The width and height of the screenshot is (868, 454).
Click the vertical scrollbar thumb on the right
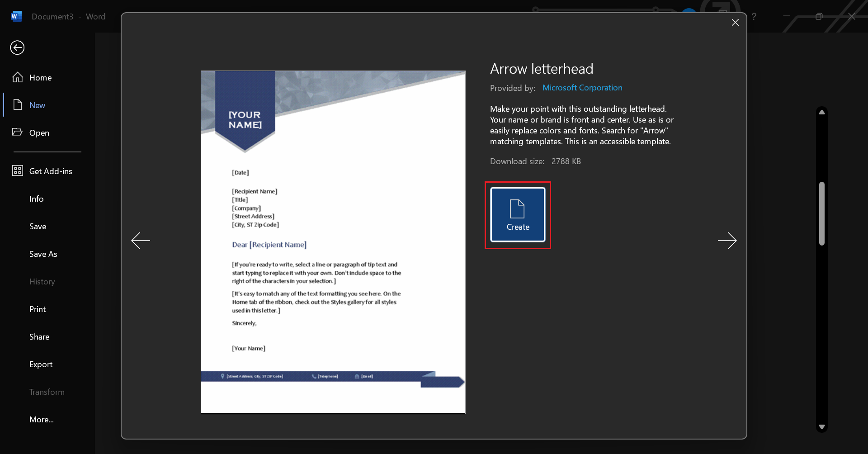822,213
